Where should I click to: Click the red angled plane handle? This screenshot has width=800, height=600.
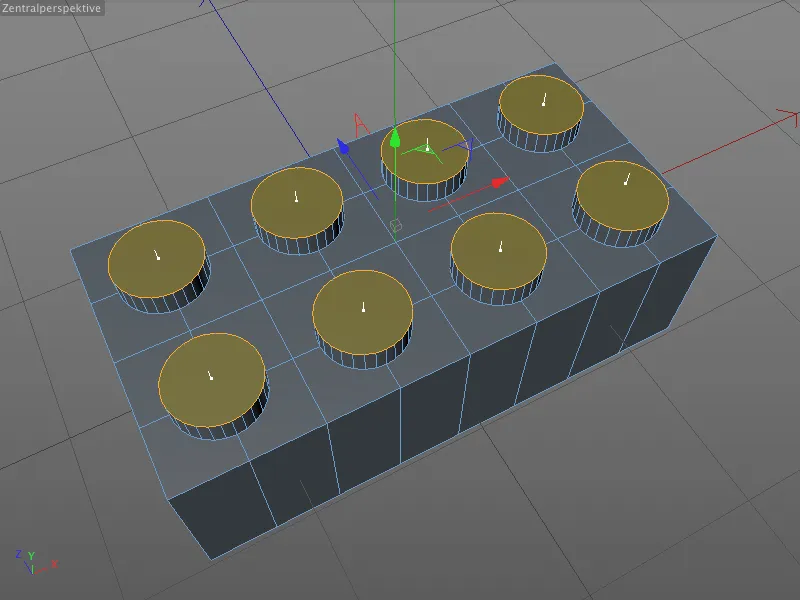[x=361, y=125]
